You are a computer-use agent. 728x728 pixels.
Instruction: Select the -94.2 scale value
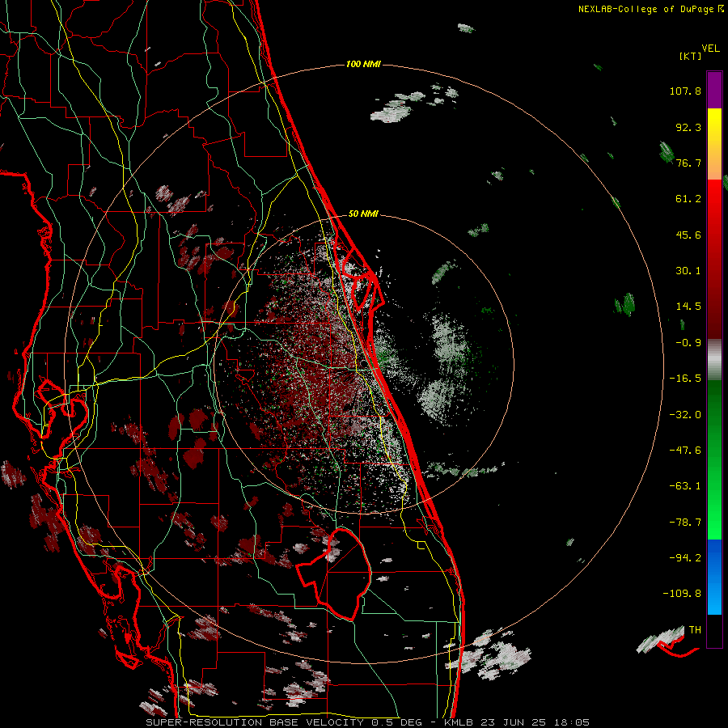tap(685, 558)
